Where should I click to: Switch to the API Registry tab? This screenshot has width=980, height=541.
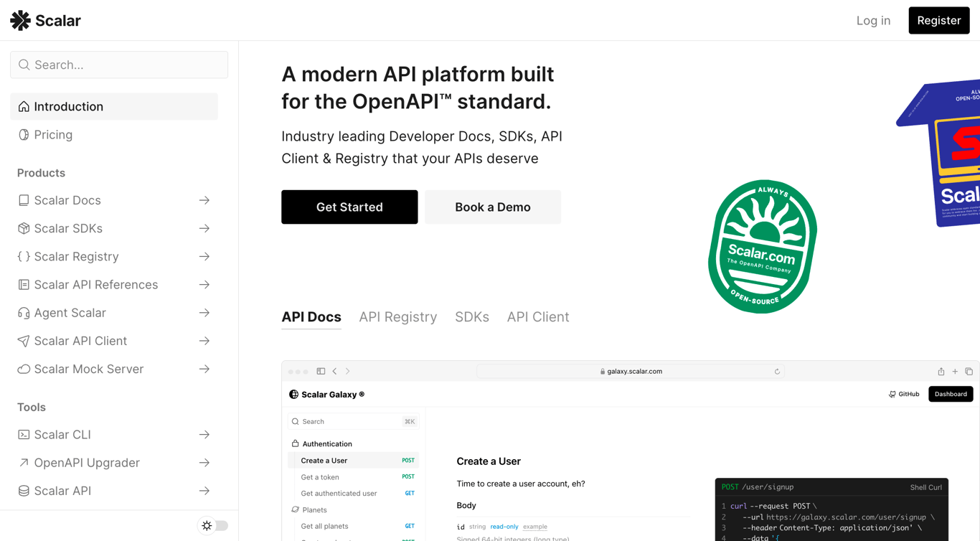click(398, 316)
